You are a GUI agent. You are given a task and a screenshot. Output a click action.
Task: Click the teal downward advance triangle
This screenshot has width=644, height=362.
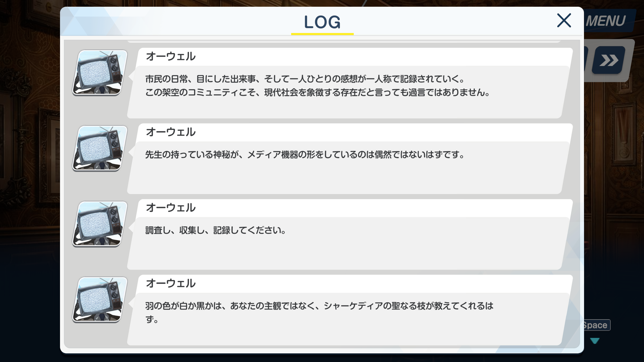[595, 341]
